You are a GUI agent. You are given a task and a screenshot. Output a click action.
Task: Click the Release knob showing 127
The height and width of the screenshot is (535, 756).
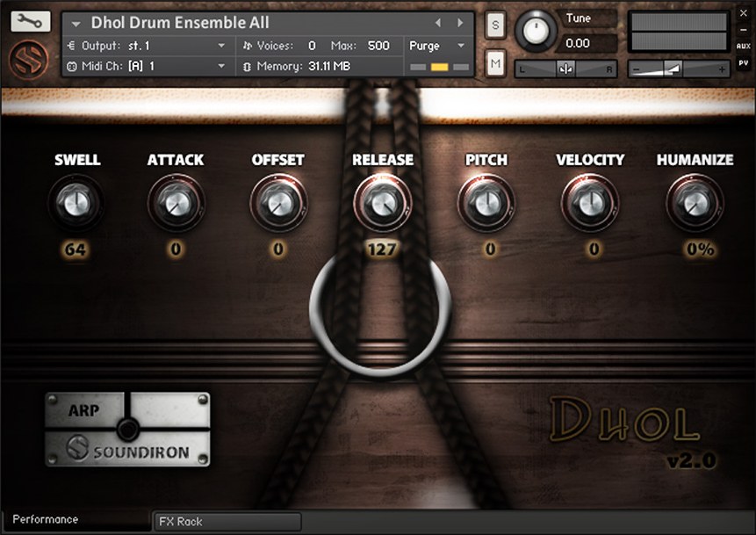point(382,204)
